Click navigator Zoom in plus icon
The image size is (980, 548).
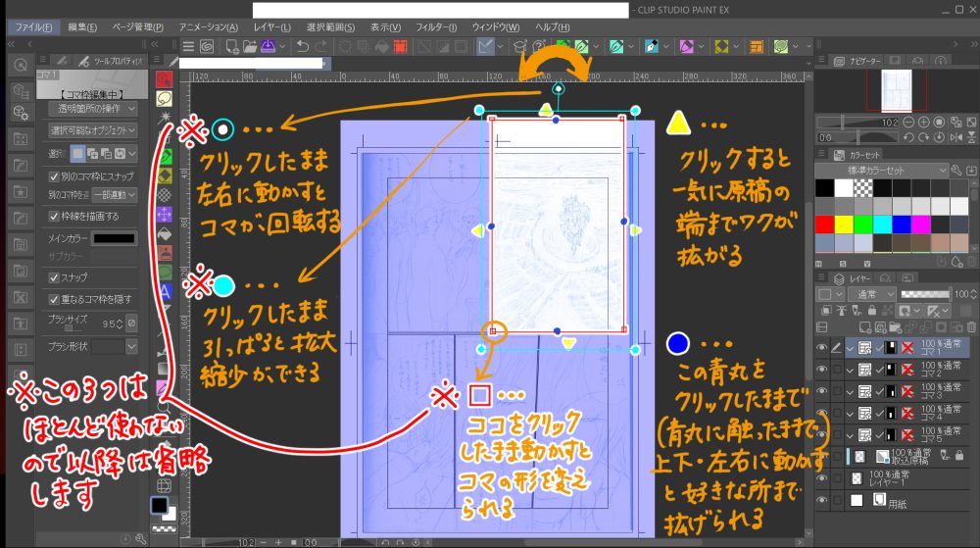click(x=923, y=123)
